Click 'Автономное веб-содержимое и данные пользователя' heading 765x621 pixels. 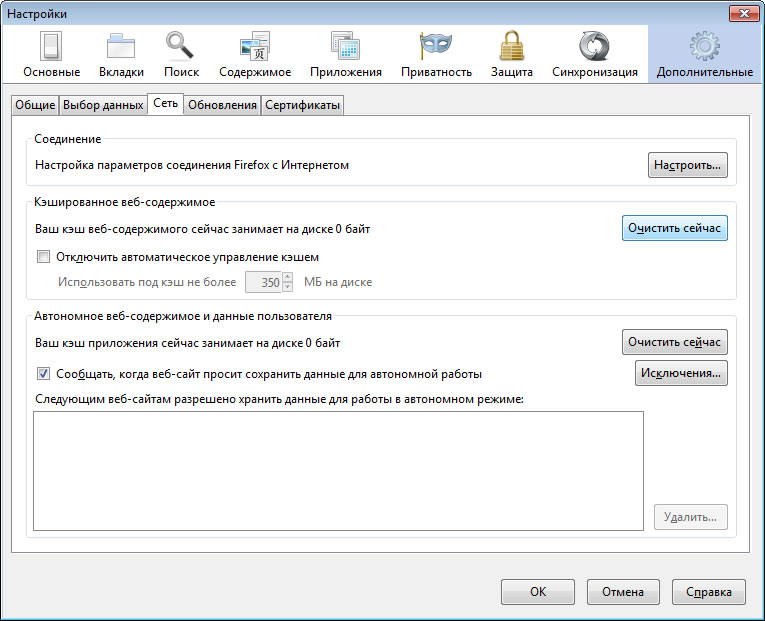tap(183, 316)
